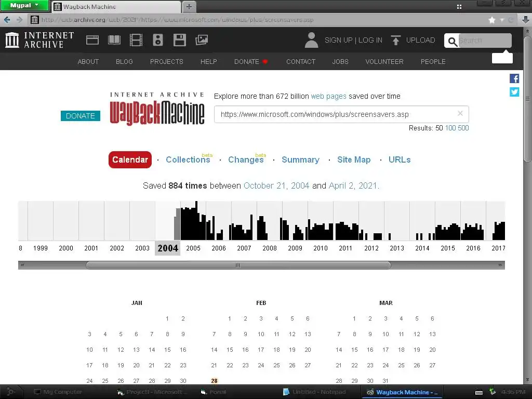Viewport: 532px width, 399px height.
Task: Click the Wayback Machine logo
Action: click(x=157, y=109)
